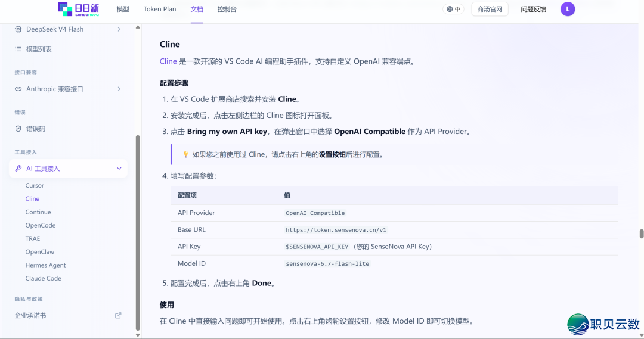Click the DeepSeek V4 Flash chip icon

pyautogui.click(x=18, y=29)
